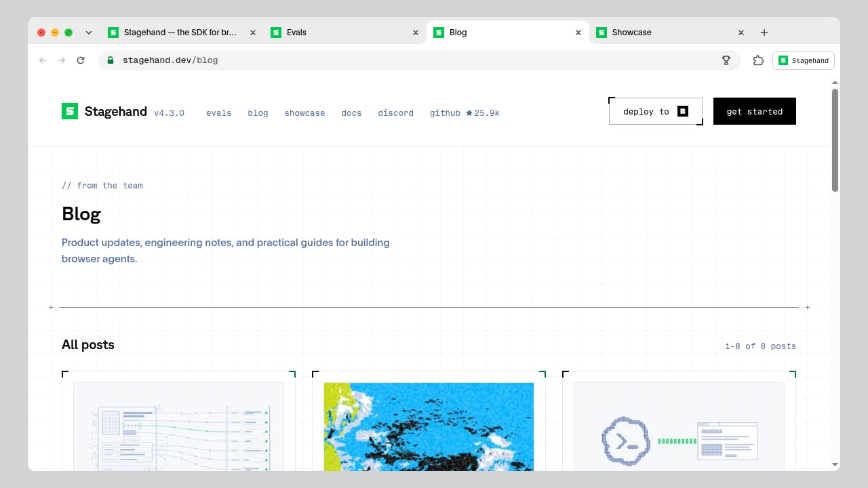Expand the tab search chevron dropdown

(x=88, y=33)
